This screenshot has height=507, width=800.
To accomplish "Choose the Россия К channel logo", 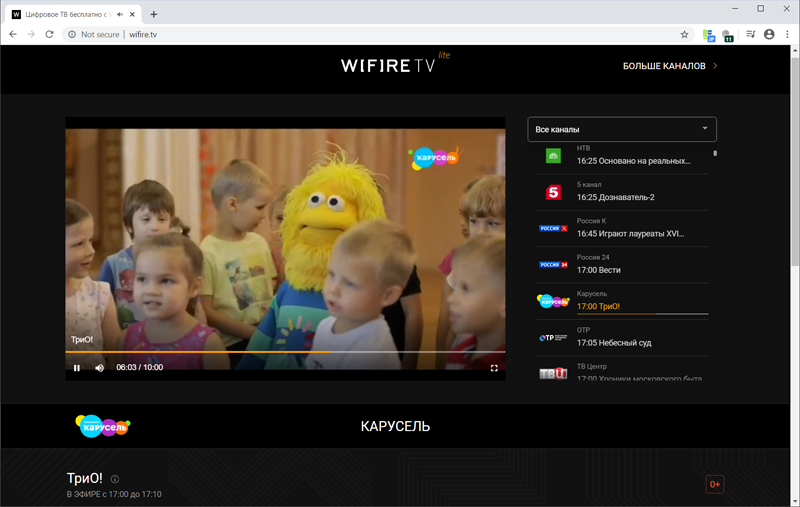I will [553, 229].
